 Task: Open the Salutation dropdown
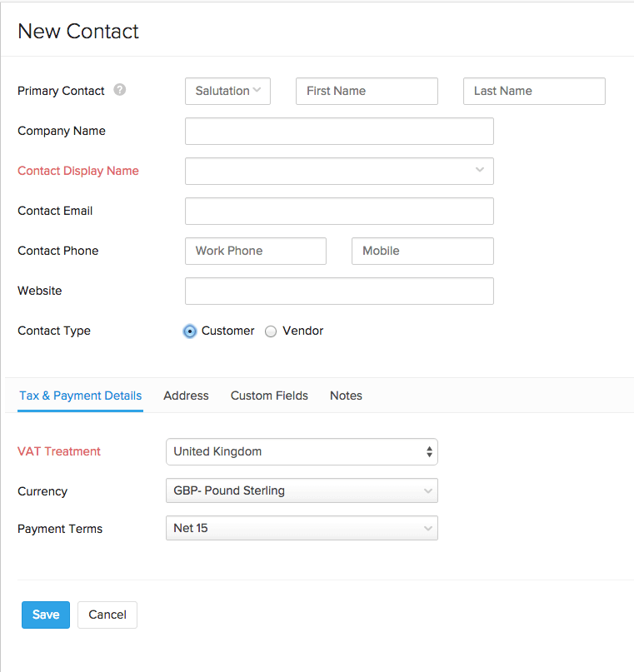227,91
